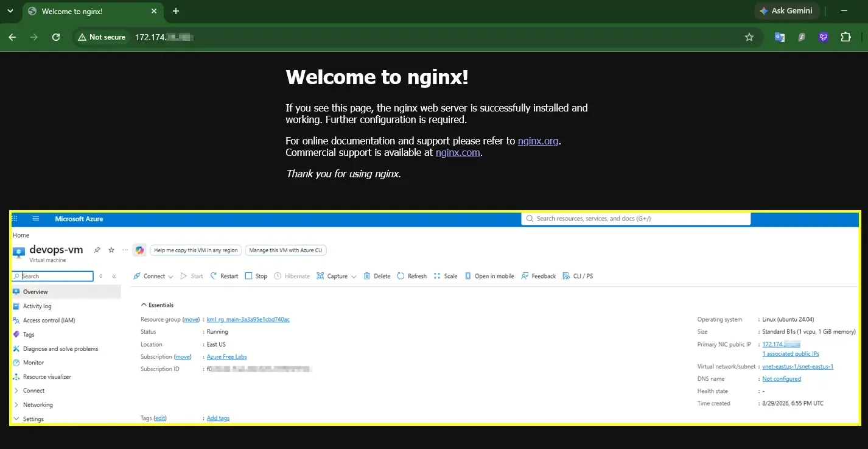
Task: Open the Azure Free Labs subscription link
Action: (227, 356)
